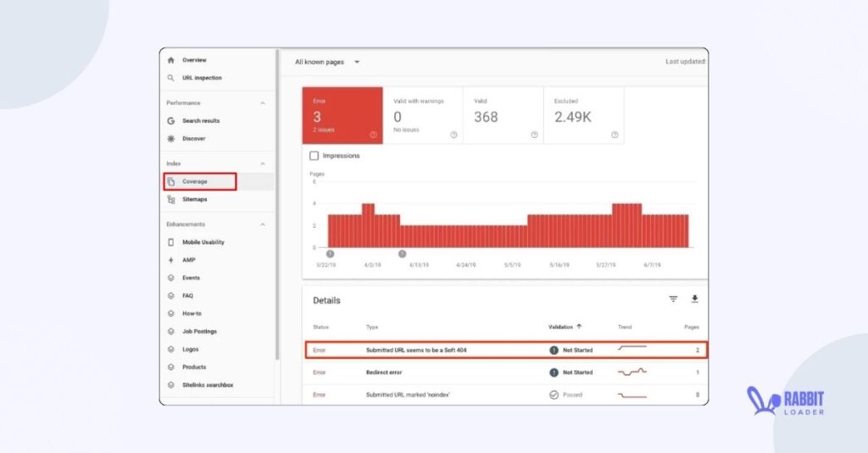Select the Valid with warnings card
The height and width of the screenshot is (453, 868).
[423, 116]
